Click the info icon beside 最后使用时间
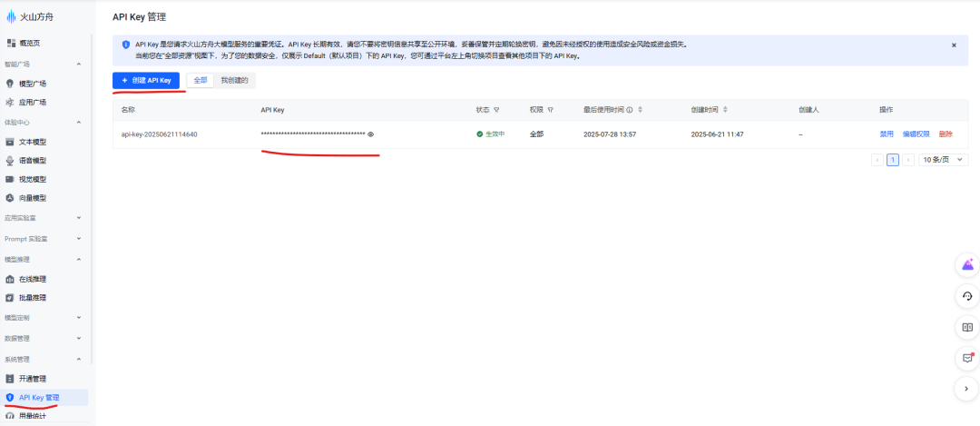 click(630, 110)
